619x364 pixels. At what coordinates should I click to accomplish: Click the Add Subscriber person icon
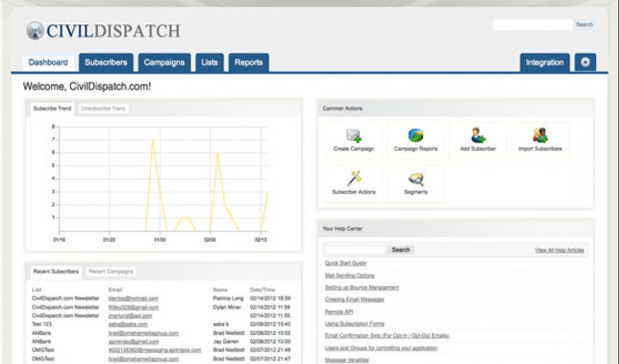tap(478, 135)
